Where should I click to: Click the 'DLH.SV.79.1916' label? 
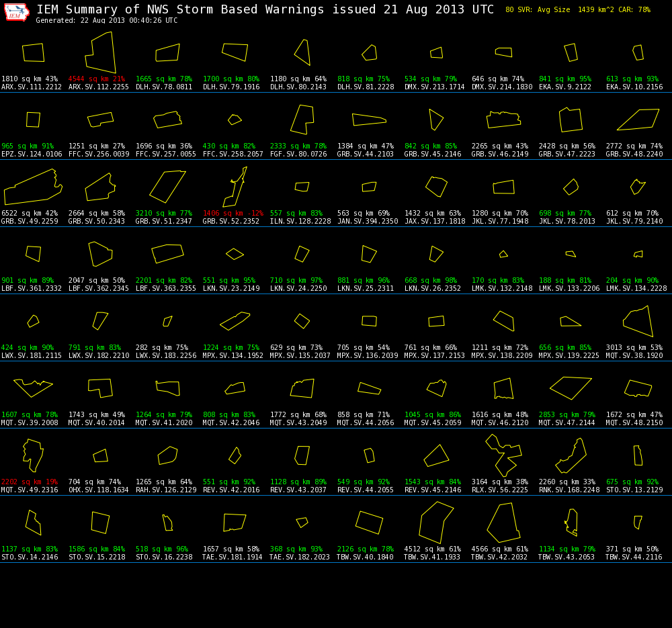[x=231, y=87]
